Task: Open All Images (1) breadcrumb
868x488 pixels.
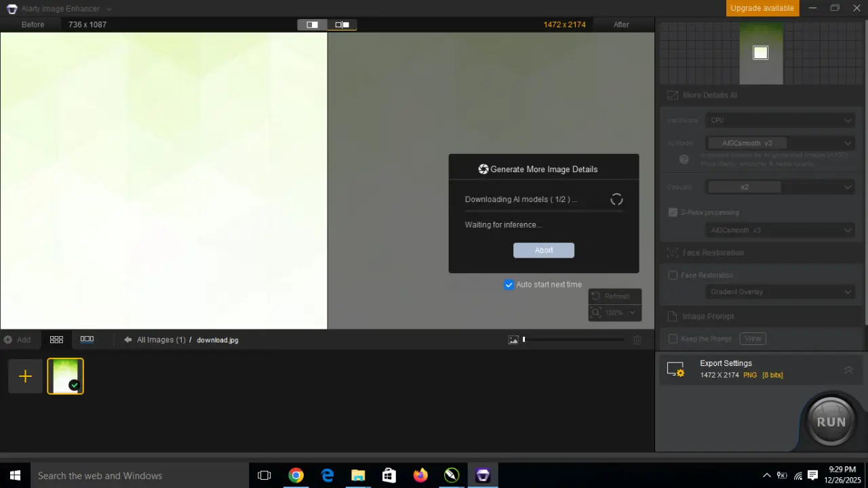Action: click(161, 340)
